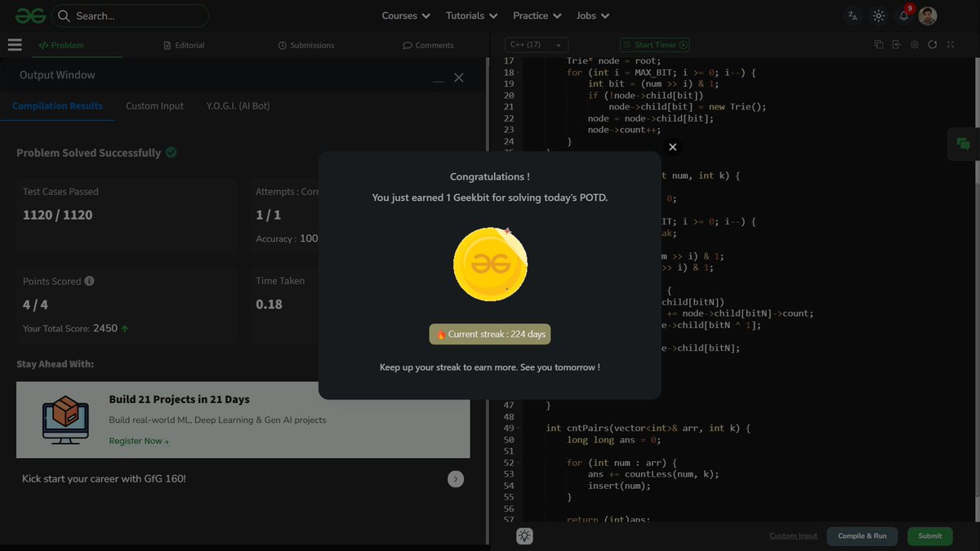Open the editor settings gear
Screen dimensions: 980x551
click(914, 45)
